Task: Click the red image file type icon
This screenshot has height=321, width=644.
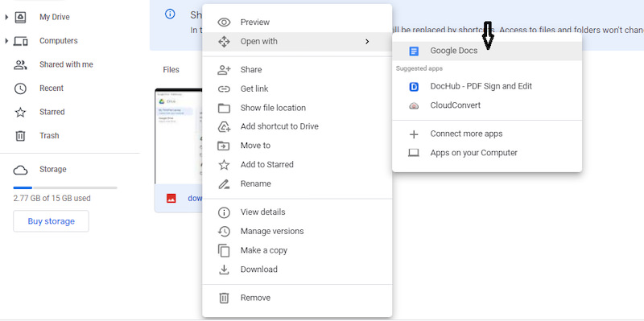Action: (171, 198)
